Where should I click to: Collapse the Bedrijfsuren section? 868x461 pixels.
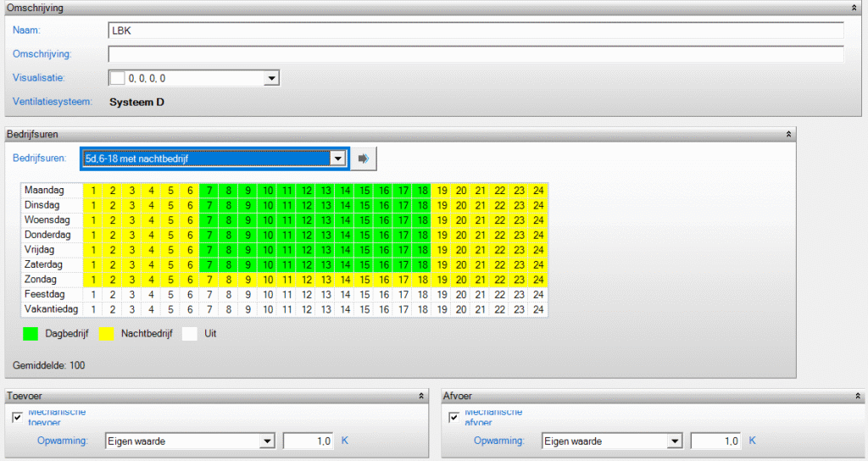(x=788, y=134)
